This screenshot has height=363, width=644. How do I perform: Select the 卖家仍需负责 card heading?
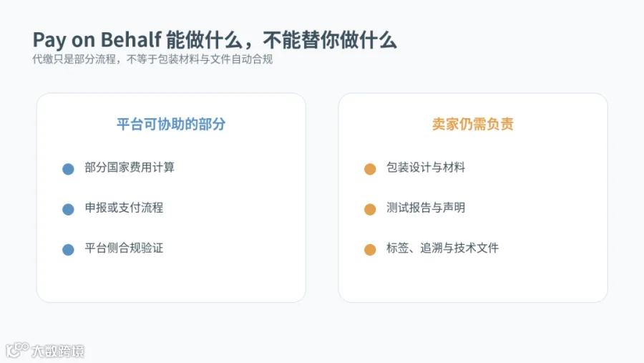pyautogui.click(x=473, y=124)
